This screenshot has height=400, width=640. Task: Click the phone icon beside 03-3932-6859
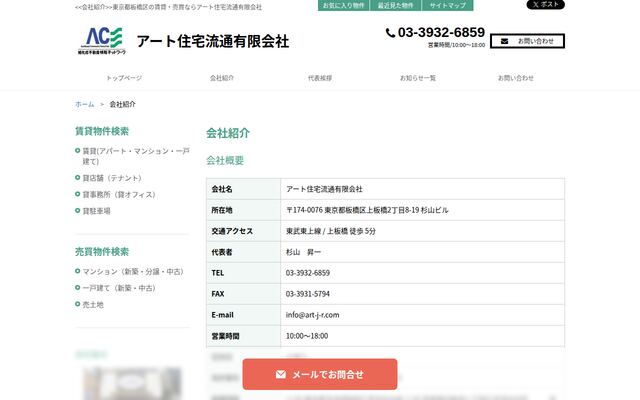pyautogui.click(x=390, y=33)
